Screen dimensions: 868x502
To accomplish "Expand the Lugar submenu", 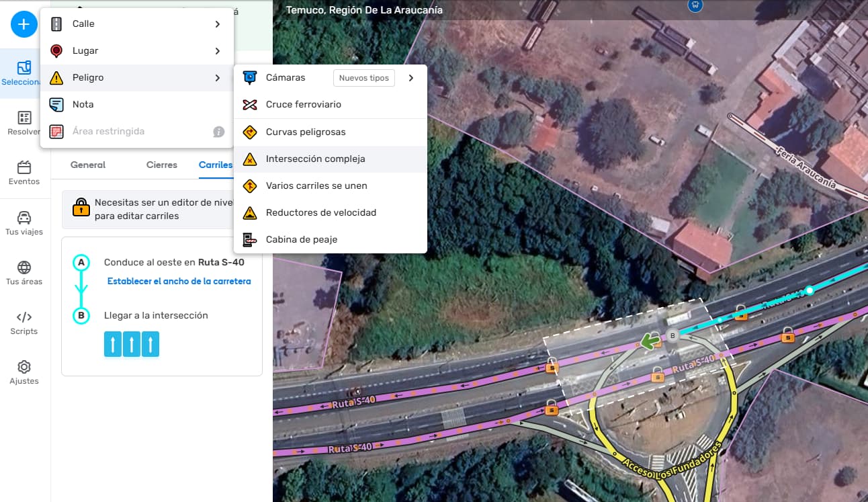I will click(x=217, y=51).
